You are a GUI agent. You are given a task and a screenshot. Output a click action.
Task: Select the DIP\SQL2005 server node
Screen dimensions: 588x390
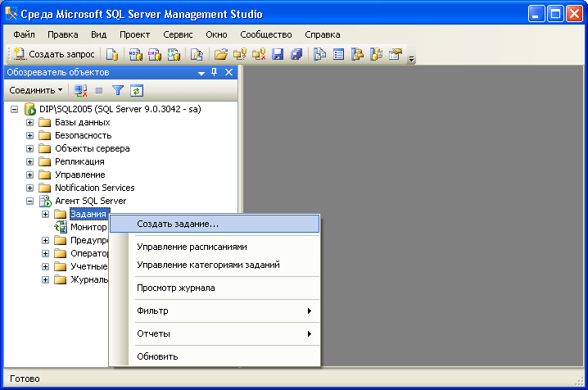[120, 109]
